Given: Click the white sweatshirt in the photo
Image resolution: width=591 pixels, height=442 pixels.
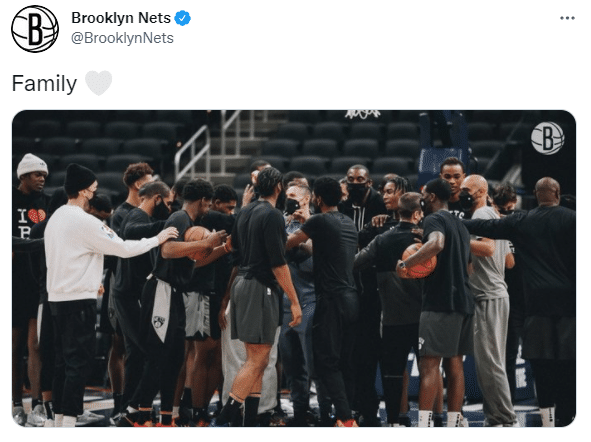Looking at the screenshot, I should pos(87,253).
